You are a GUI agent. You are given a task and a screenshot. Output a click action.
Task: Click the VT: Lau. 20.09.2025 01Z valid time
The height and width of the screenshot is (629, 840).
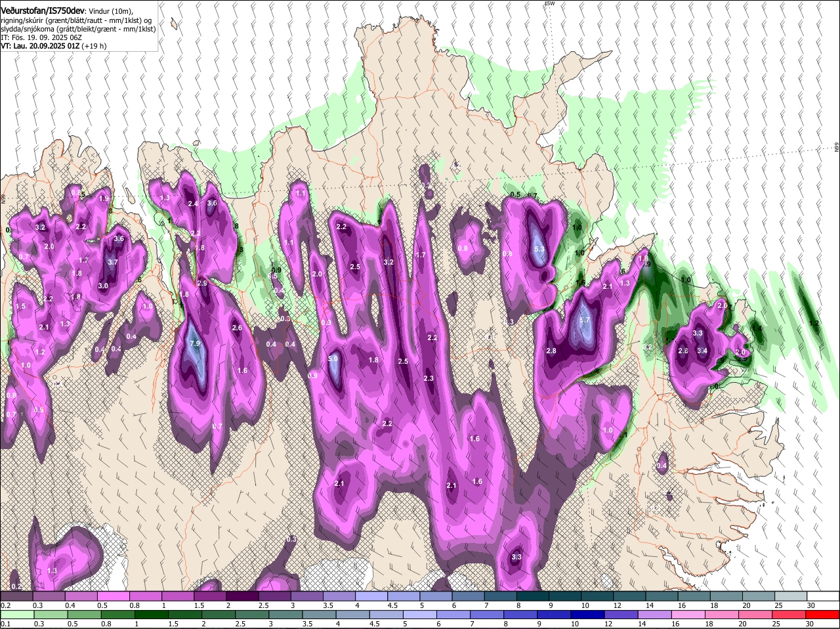(40, 46)
